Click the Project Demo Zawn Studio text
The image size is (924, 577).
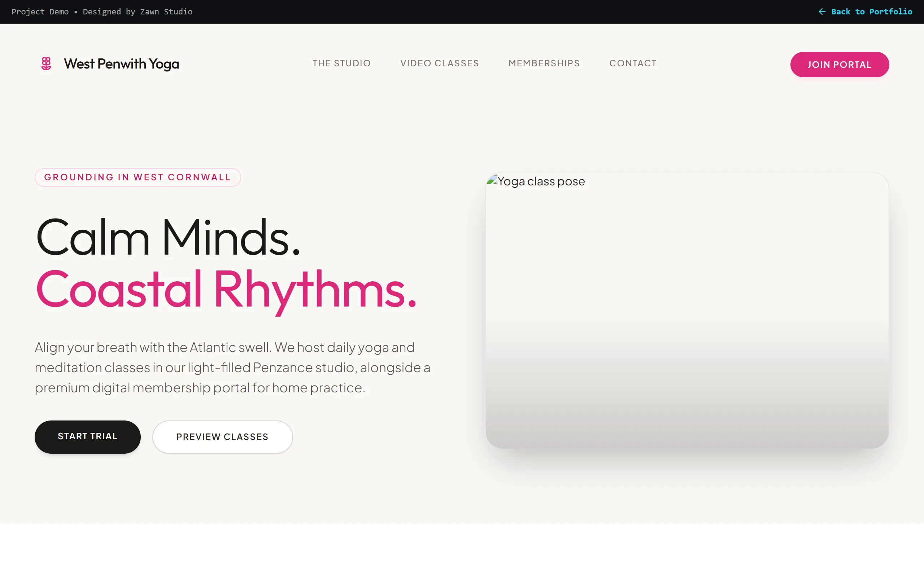(102, 12)
